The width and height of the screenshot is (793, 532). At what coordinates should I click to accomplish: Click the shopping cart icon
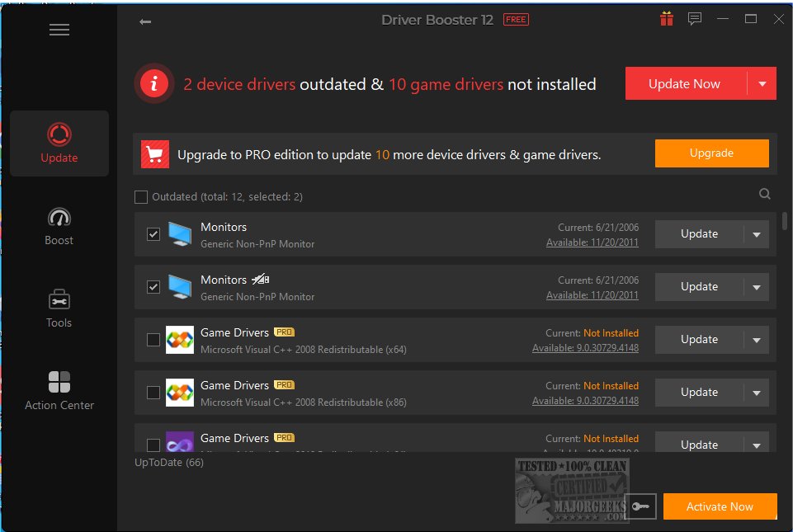[155, 154]
